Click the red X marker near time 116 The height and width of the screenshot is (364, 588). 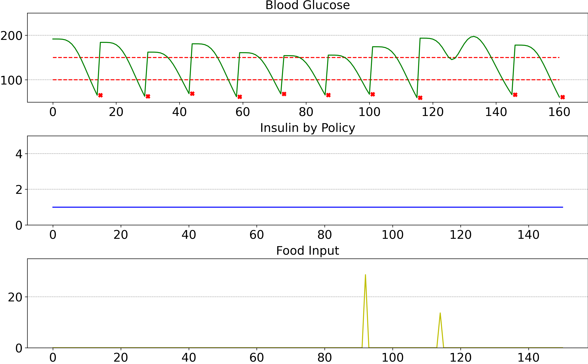point(420,98)
